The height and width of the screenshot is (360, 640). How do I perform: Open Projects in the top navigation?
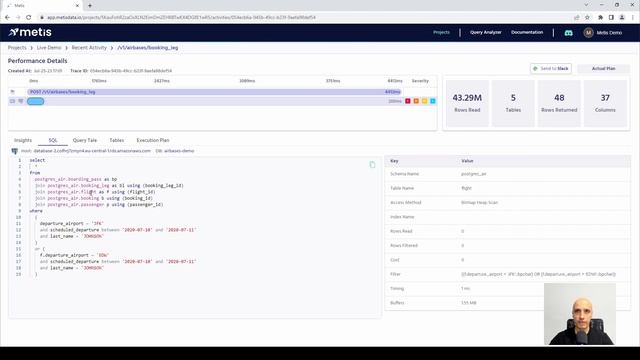coord(441,32)
